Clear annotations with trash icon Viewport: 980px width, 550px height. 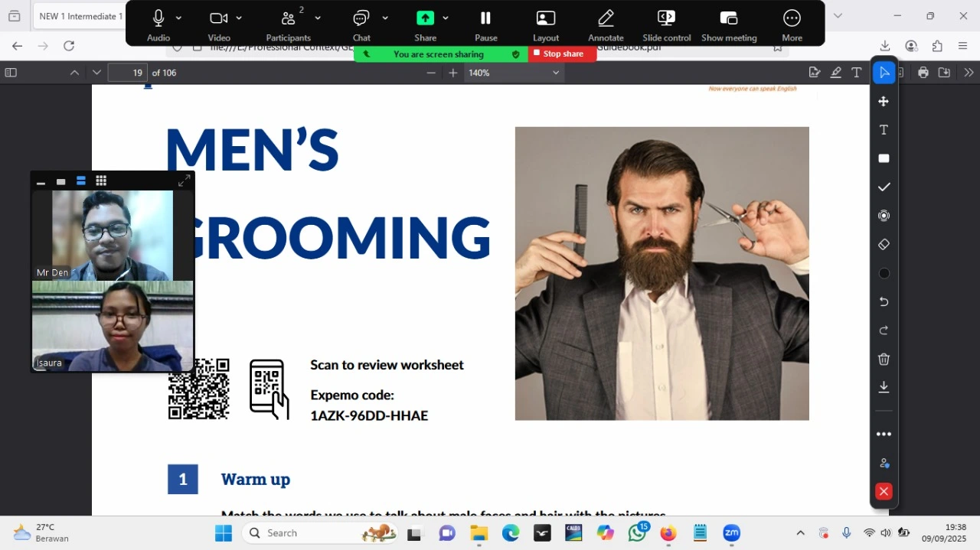tap(884, 360)
